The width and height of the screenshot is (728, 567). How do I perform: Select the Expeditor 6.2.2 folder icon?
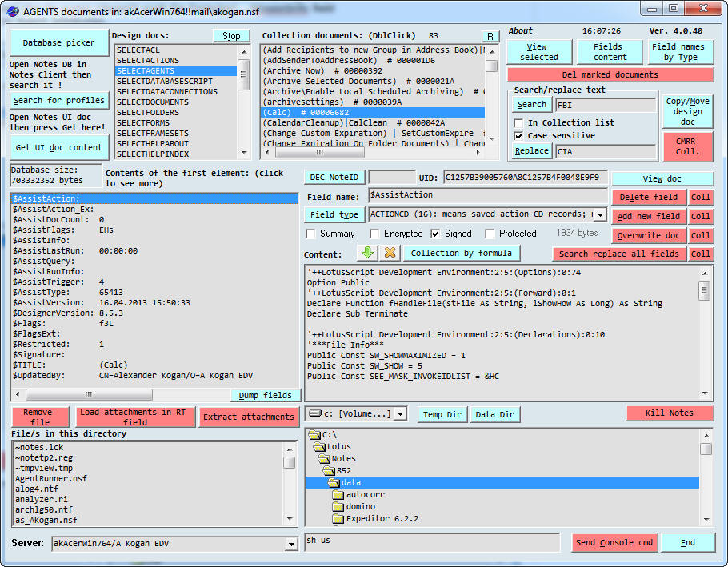click(x=338, y=519)
